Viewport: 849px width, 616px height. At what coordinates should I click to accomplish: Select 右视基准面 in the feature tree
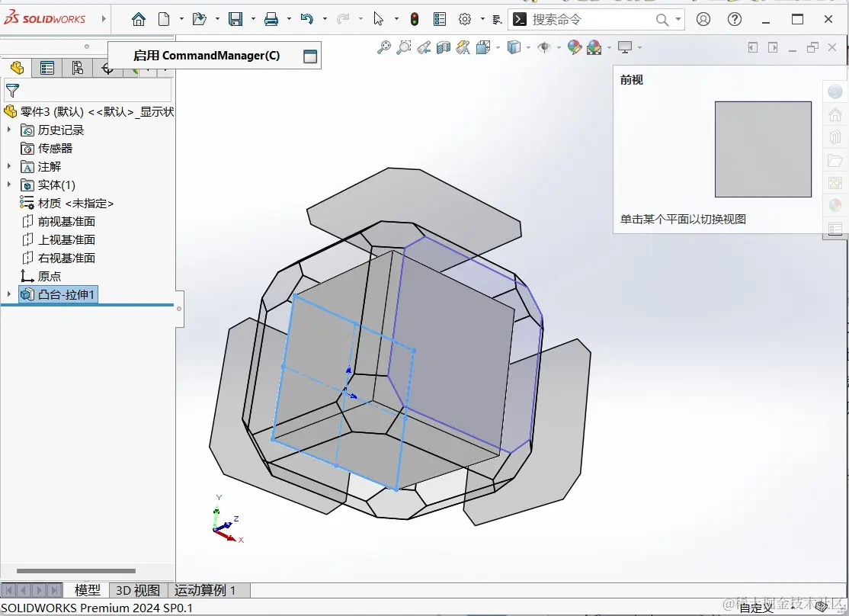59,258
